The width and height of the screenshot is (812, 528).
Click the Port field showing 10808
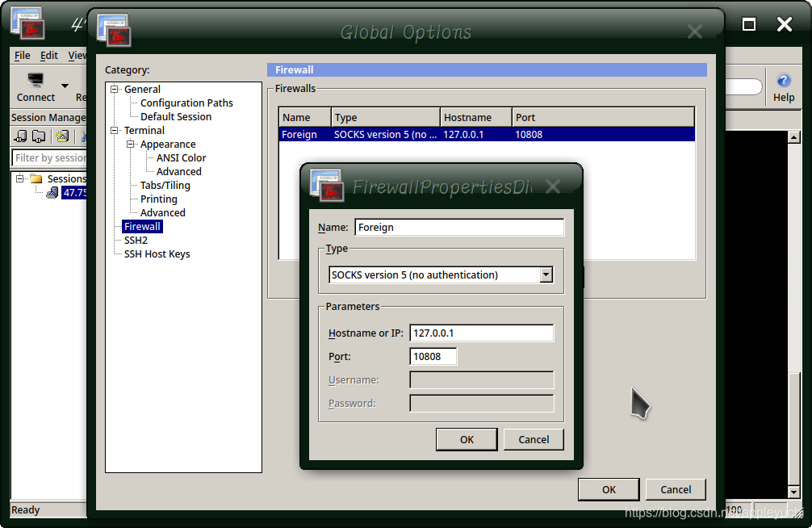point(433,357)
